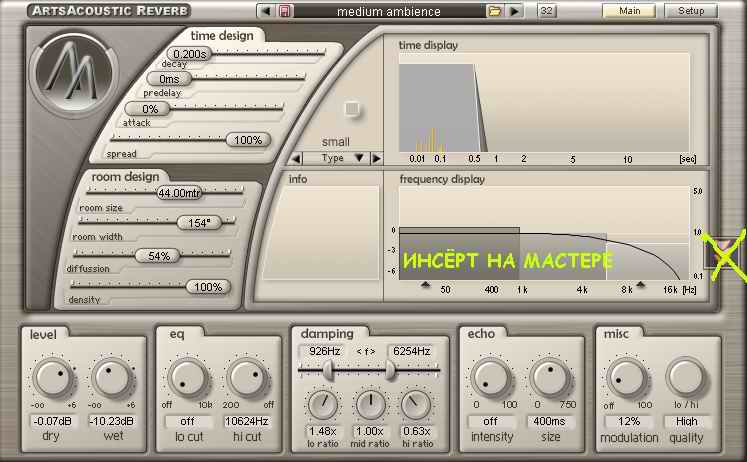Click the -0.07dB dry value field

click(52, 421)
